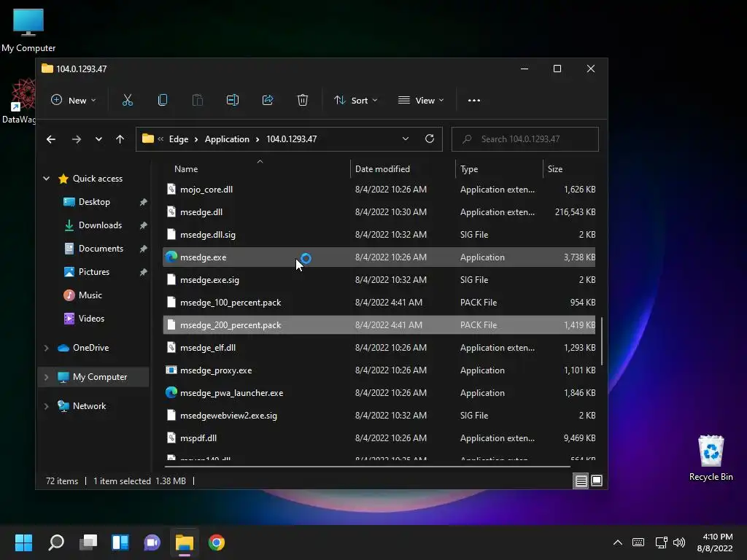Select msedge_elf.dll file
747x560 pixels.
379,348
